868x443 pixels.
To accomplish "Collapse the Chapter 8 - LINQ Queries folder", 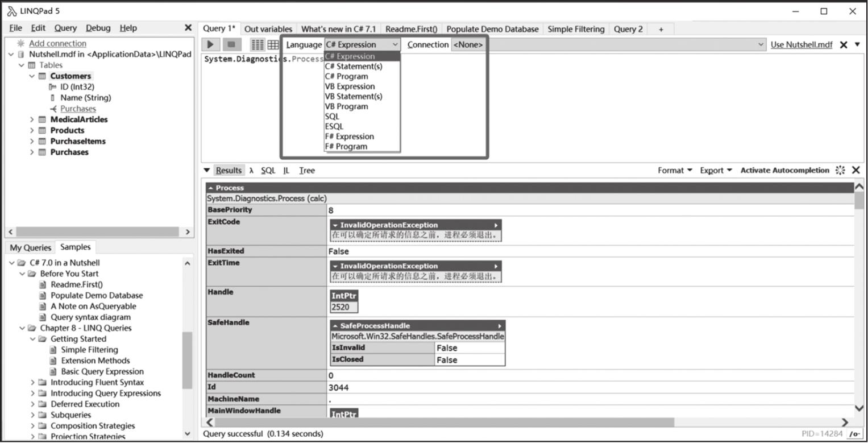I will tap(22, 328).
